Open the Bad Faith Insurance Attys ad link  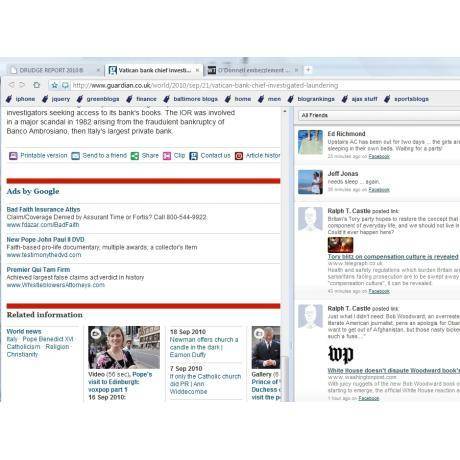tap(43, 209)
